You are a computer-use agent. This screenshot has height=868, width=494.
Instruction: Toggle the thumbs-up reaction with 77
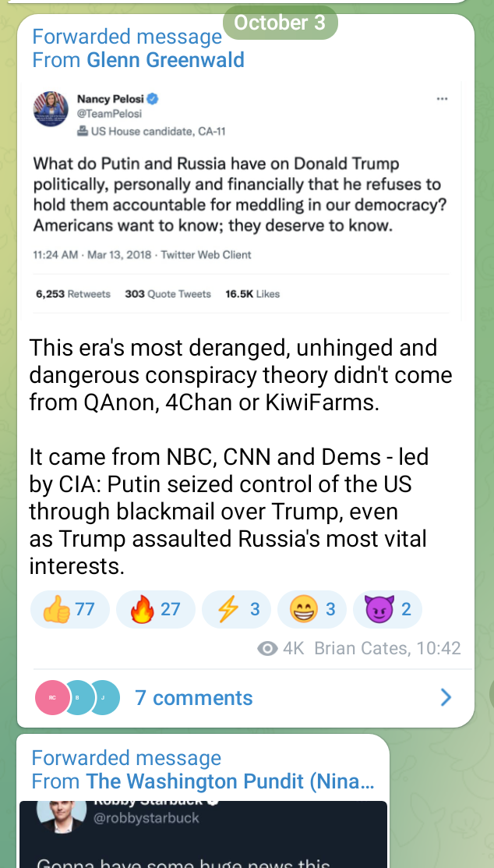[69, 609]
